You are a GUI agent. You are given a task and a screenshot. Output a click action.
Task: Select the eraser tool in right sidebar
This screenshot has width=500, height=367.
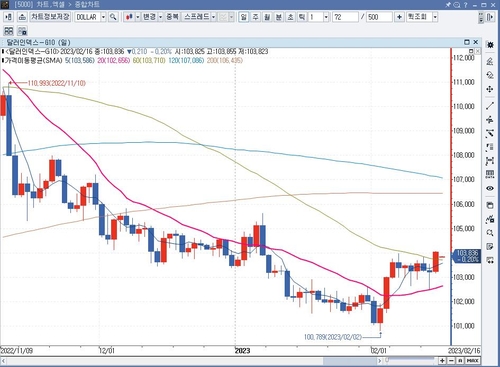pyautogui.click(x=490, y=75)
